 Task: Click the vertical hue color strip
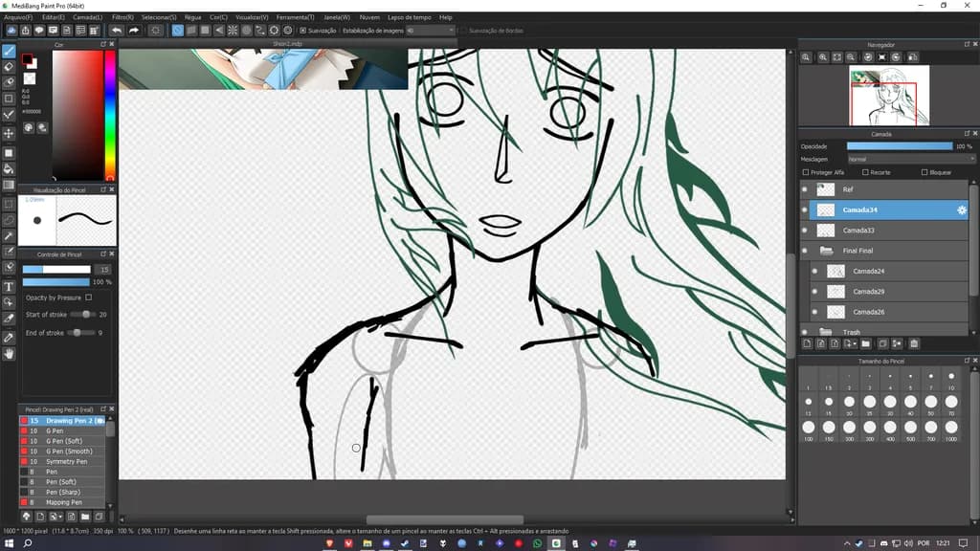(110, 116)
